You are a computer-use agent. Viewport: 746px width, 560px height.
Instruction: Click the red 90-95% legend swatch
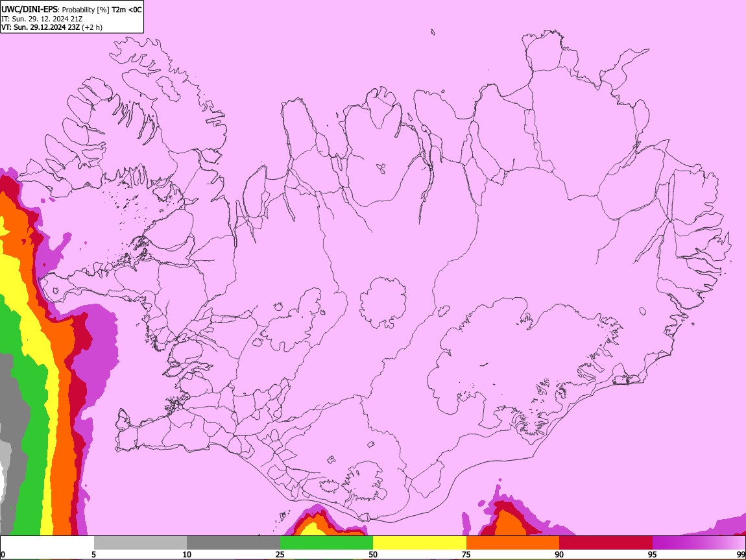606,543
